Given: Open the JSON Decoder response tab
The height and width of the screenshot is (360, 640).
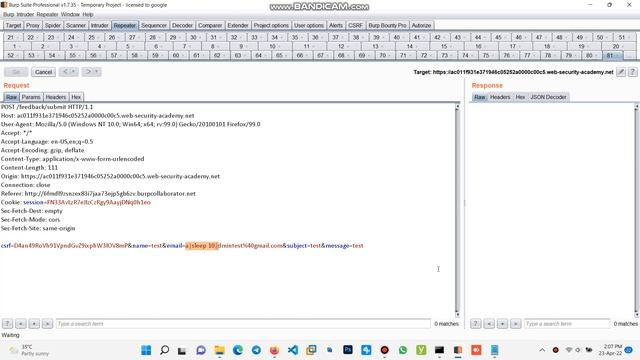Looking at the screenshot, I should click(548, 97).
